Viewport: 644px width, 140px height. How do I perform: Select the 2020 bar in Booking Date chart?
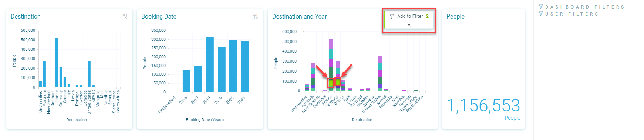(x=233, y=66)
